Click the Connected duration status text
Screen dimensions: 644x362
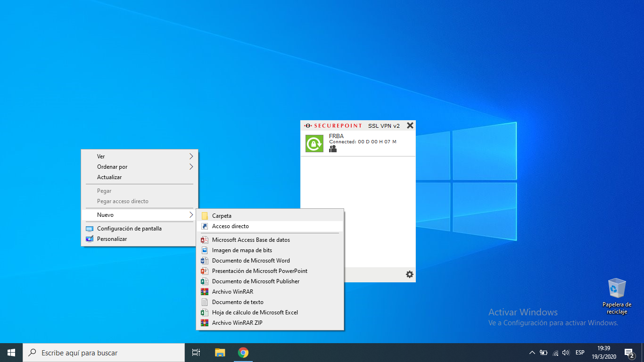coord(363,142)
